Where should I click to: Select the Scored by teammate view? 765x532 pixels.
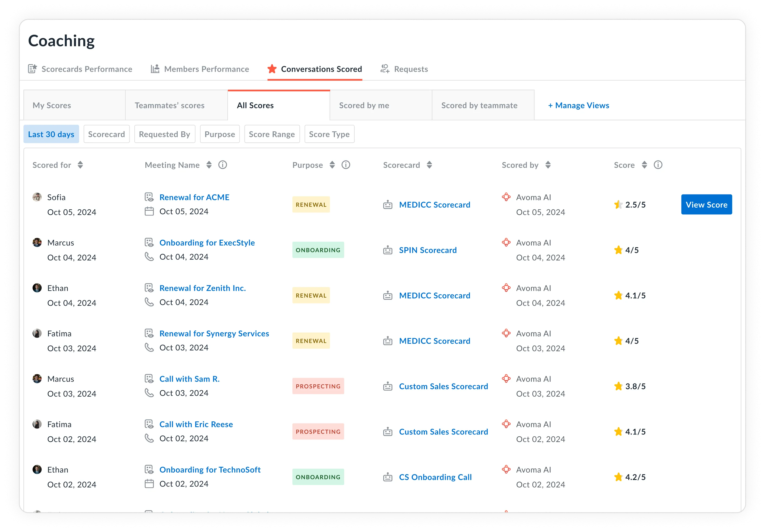483,105
